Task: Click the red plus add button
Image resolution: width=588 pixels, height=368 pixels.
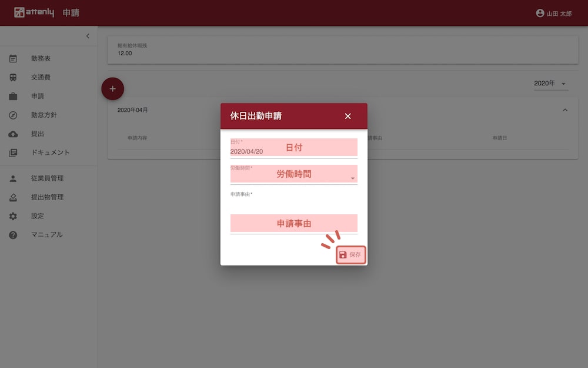Action: click(x=113, y=89)
